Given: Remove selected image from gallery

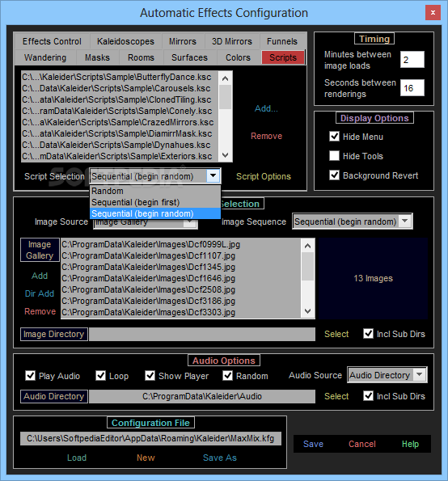Looking at the screenshot, I should (40, 311).
